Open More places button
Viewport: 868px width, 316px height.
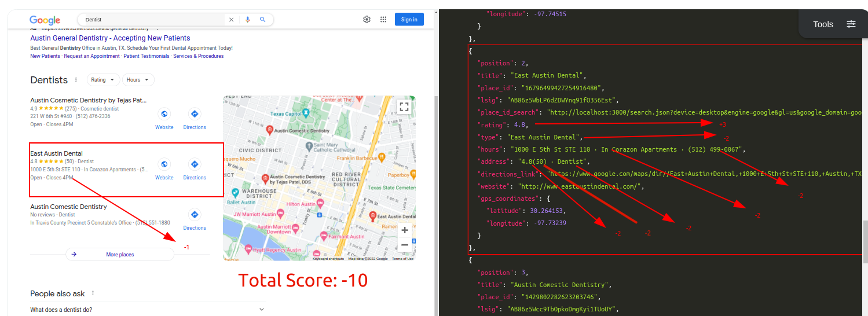pos(120,255)
